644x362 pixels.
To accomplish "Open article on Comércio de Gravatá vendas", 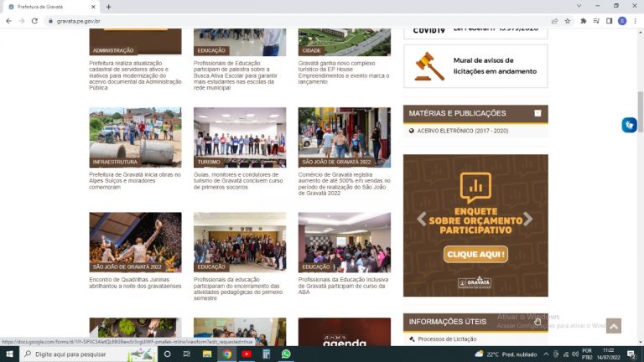I will coord(344,184).
